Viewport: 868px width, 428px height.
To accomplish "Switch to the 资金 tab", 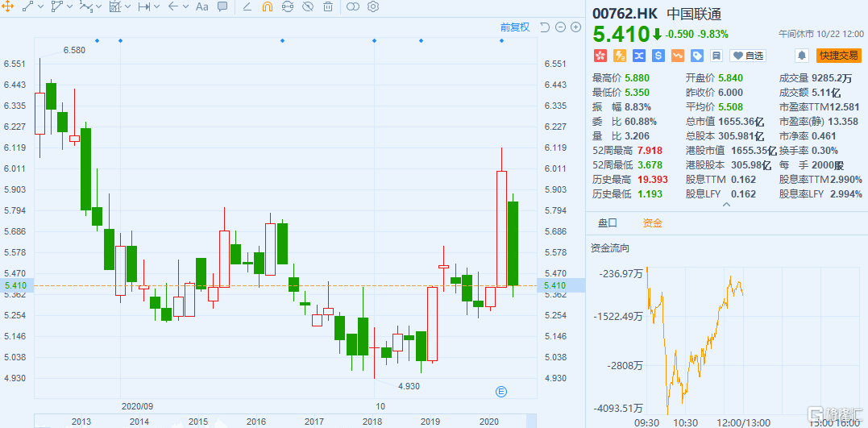I will coord(652,223).
